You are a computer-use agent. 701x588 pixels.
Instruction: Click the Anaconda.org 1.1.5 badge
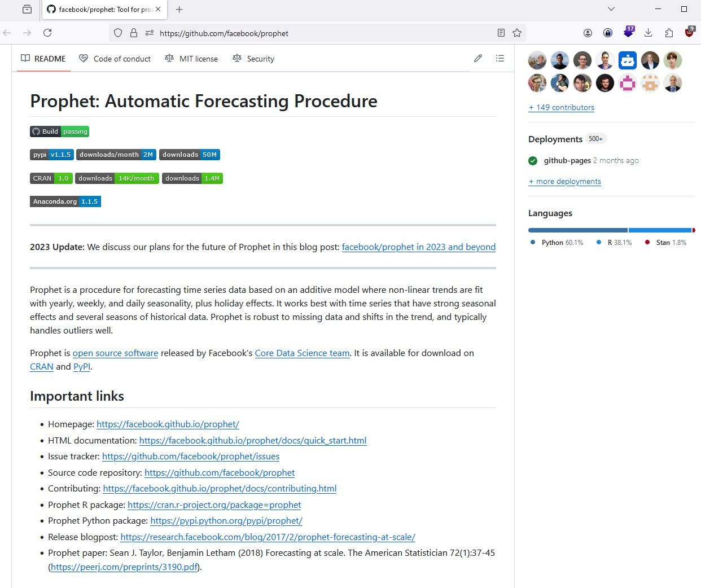tap(65, 201)
